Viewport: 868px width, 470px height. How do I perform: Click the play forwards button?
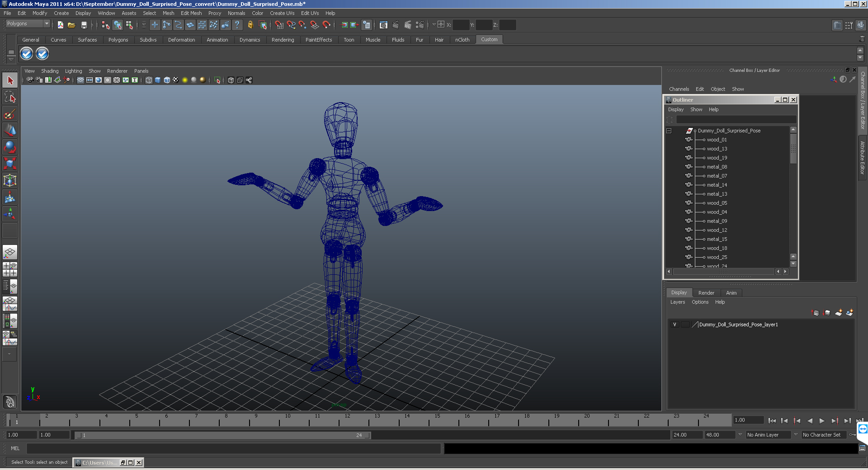point(822,421)
